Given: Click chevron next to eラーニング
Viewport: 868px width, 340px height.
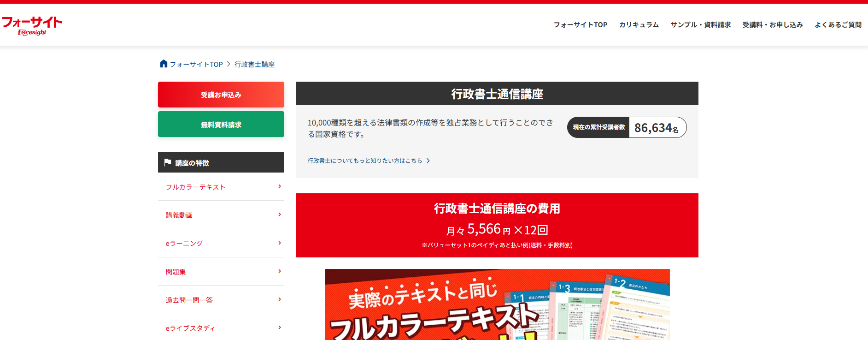Looking at the screenshot, I should pos(280,243).
